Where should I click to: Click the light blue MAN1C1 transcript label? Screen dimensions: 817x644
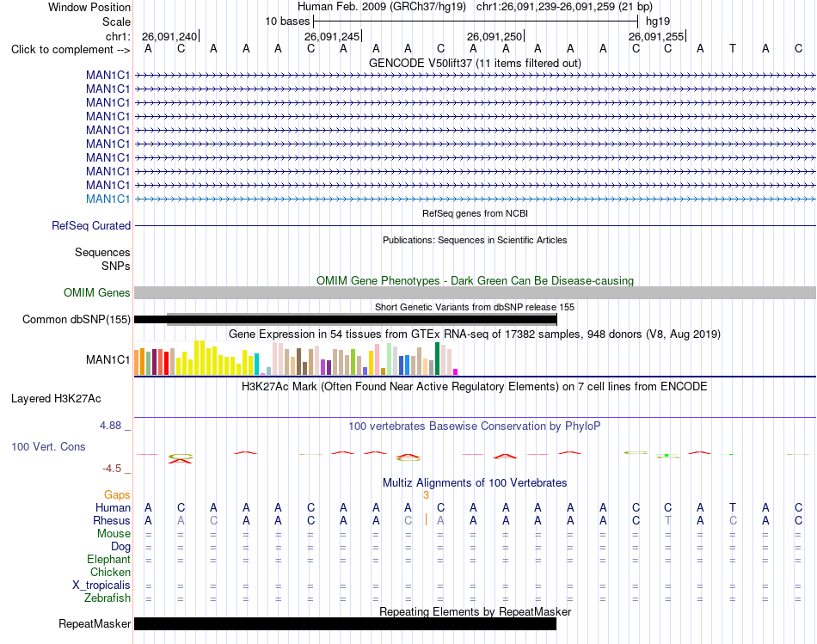(107, 199)
